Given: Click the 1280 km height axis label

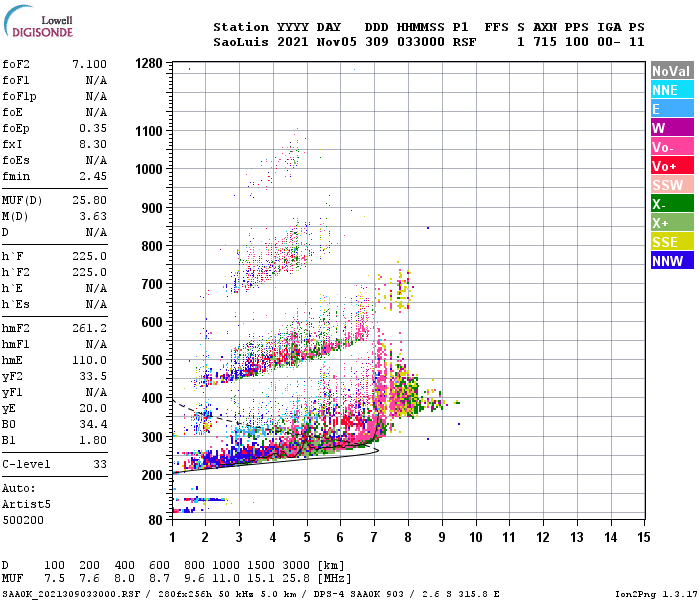Looking at the screenshot, I should [x=149, y=63].
